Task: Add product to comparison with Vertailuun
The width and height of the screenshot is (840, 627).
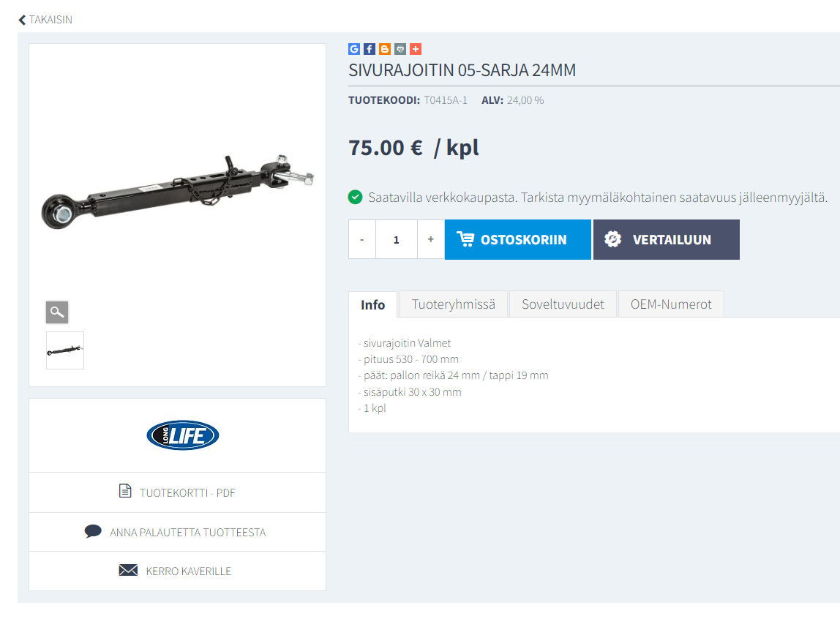Action: click(x=667, y=239)
